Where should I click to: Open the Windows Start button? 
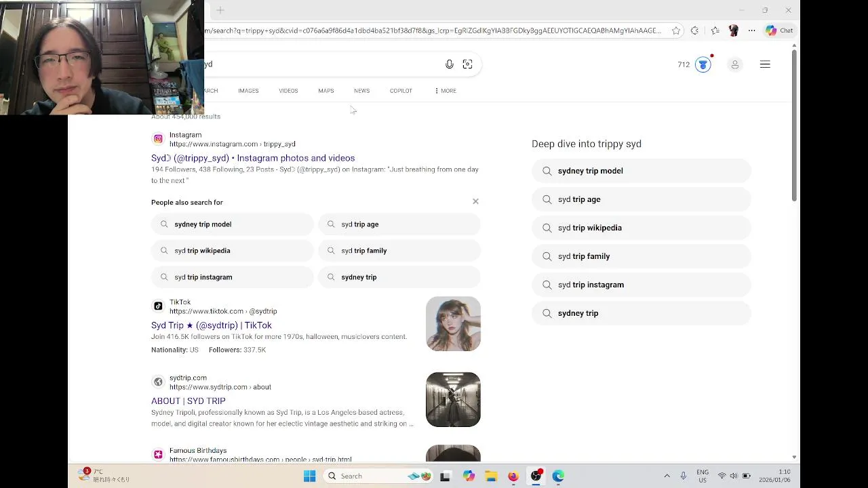pyautogui.click(x=310, y=476)
